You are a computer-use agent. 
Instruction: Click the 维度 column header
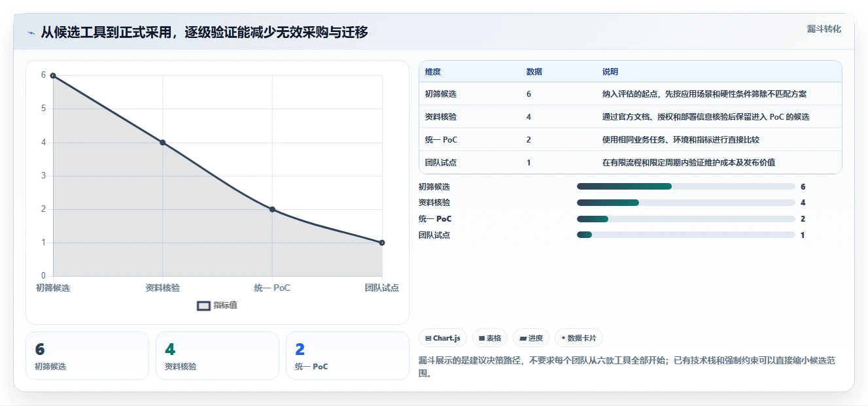coord(432,72)
